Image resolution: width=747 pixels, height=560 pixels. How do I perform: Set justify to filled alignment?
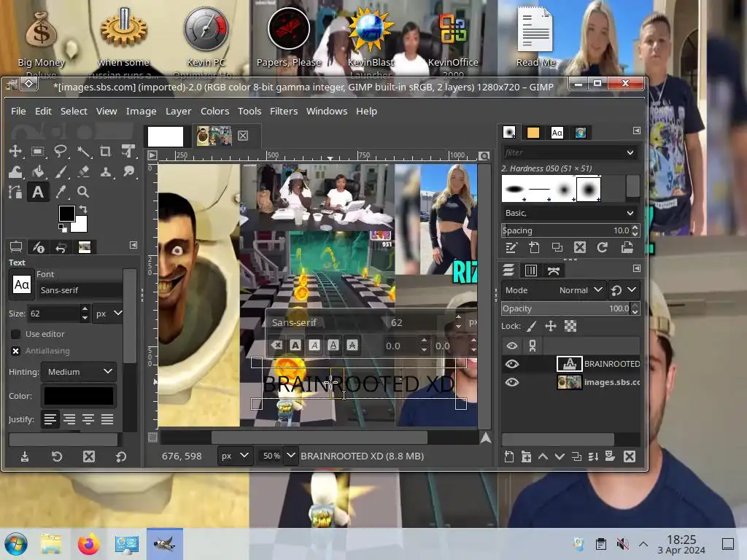[x=107, y=419]
